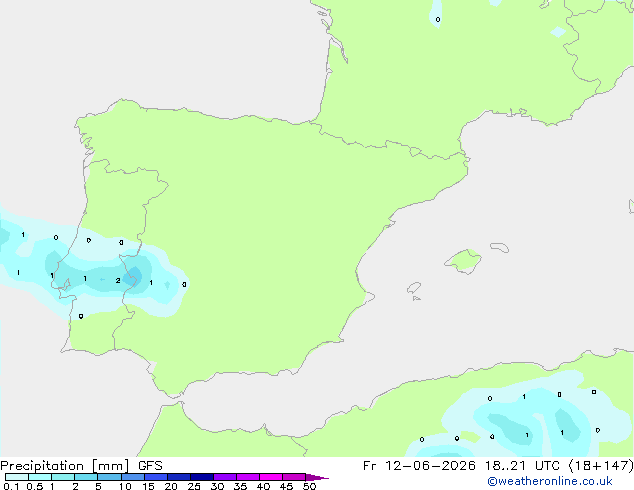
Task: Pick the legend swatch between 5 and 10 mm
Action: (x=109, y=477)
